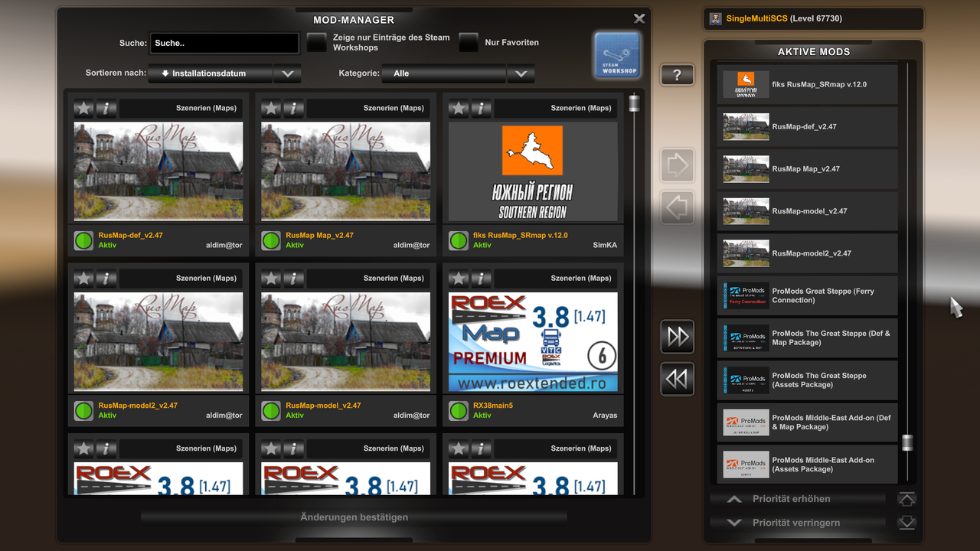
Task: Select the mod list scrollbar handle
Action: [x=634, y=103]
